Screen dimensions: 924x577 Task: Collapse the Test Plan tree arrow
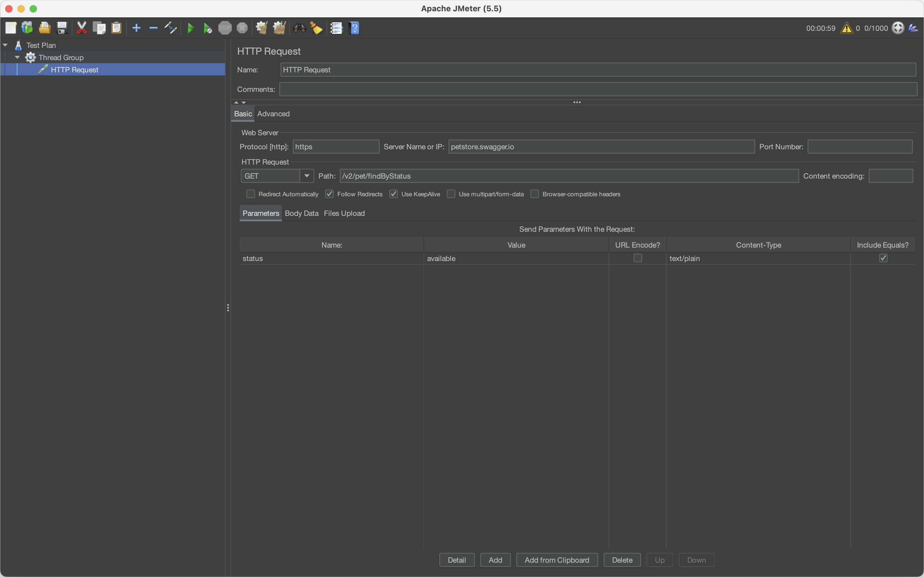(5, 45)
